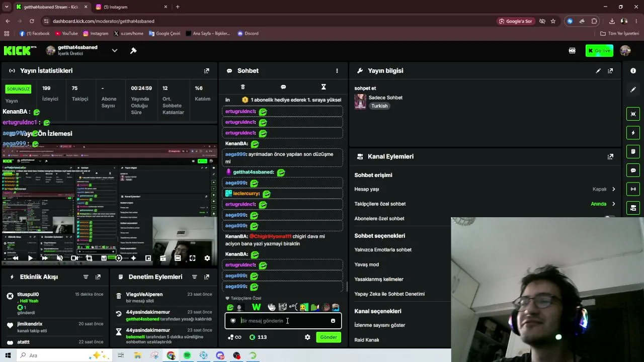The height and width of the screenshot is (362, 644).
Task: Click the hourglass icon in chat toolbar
Action: click(324, 87)
